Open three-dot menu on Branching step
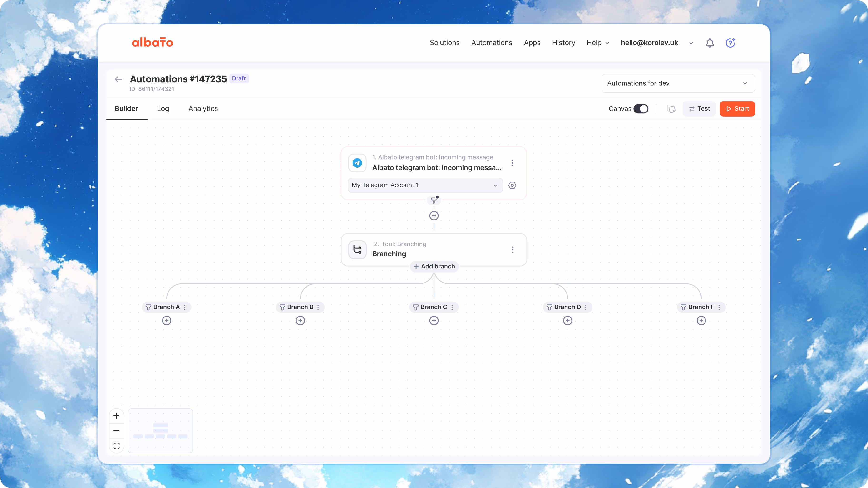 (x=513, y=249)
